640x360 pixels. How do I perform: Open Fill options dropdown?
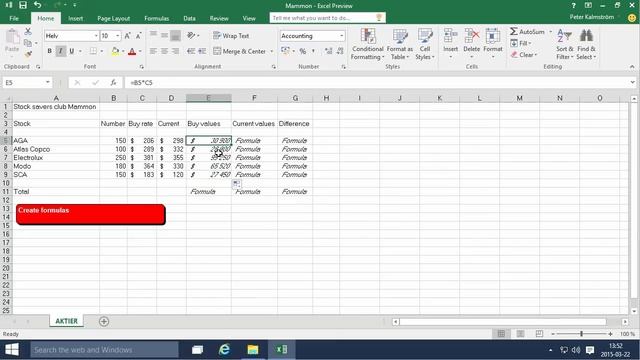521,43
